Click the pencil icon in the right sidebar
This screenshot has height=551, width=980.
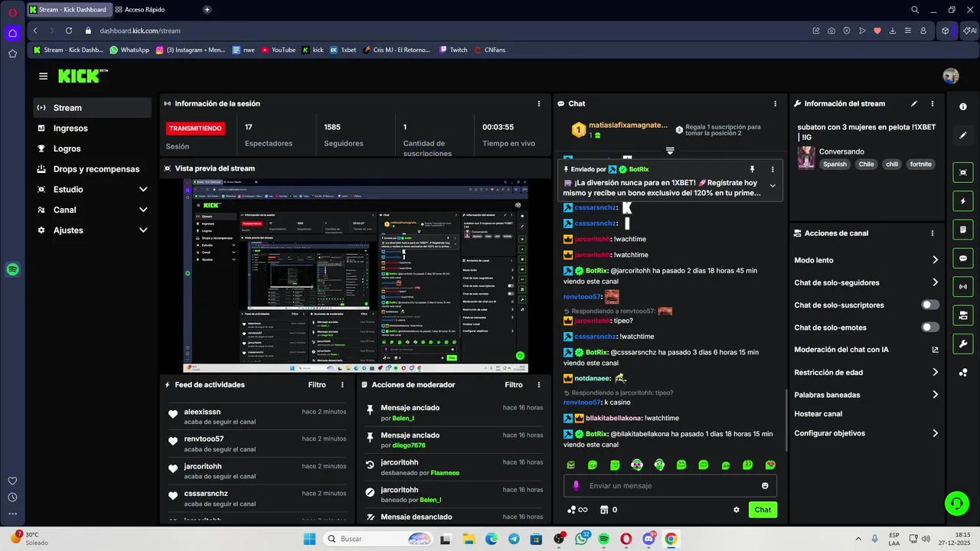pyautogui.click(x=963, y=135)
